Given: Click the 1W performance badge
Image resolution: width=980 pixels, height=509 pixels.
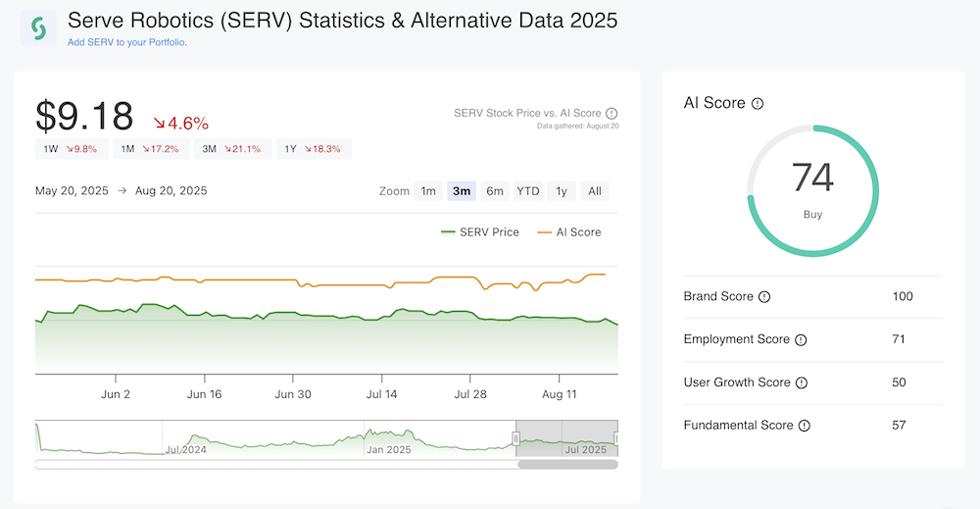Looking at the screenshot, I should [x=71, y=149].
